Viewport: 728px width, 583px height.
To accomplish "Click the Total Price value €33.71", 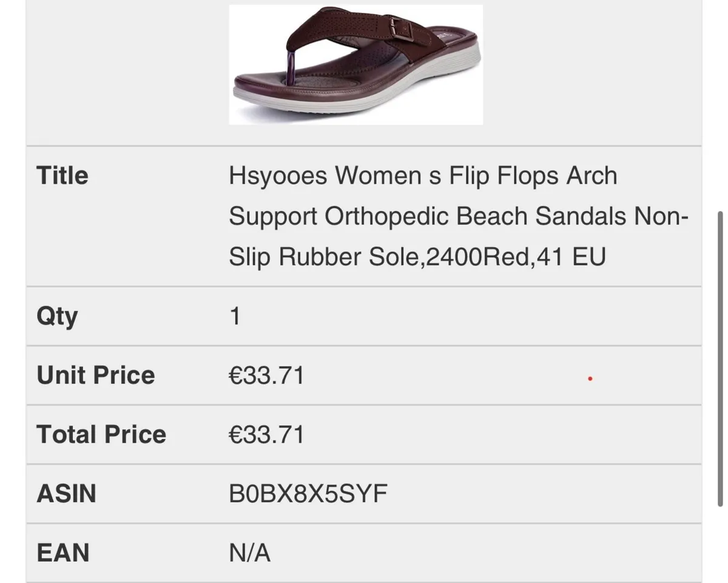I will coord(266,434).
